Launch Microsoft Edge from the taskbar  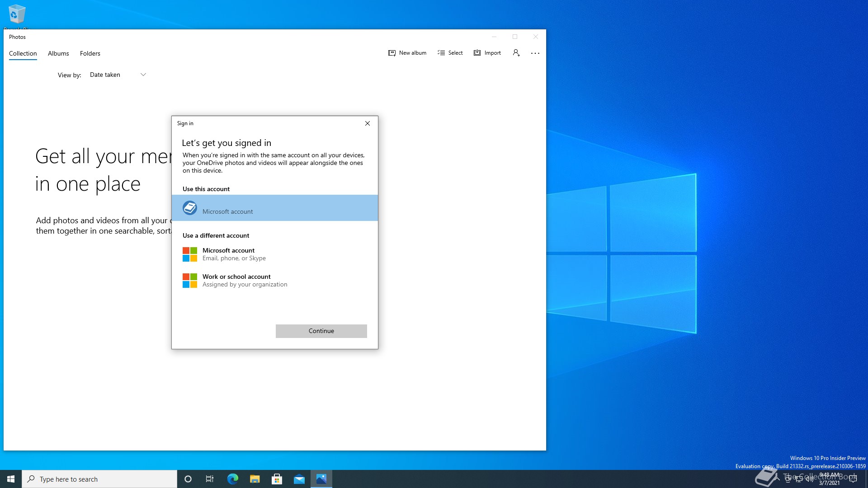coord(232,479)
